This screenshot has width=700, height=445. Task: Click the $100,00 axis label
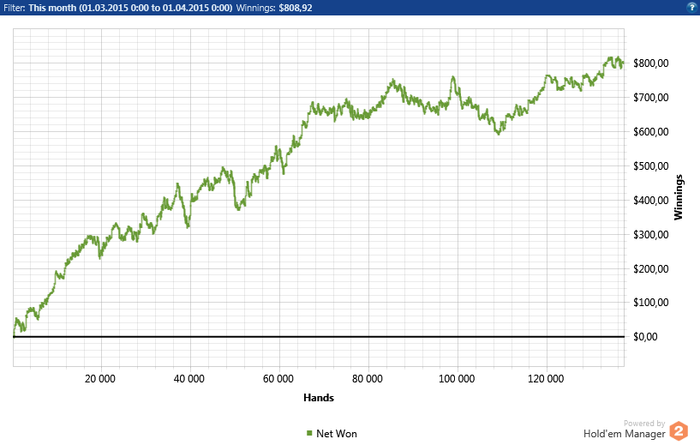click(x=651, y=302)
